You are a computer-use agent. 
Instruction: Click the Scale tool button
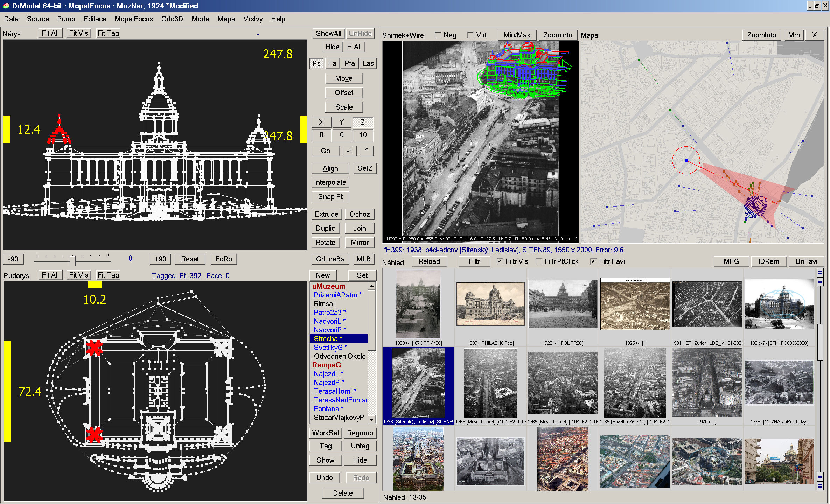(343, 107)
